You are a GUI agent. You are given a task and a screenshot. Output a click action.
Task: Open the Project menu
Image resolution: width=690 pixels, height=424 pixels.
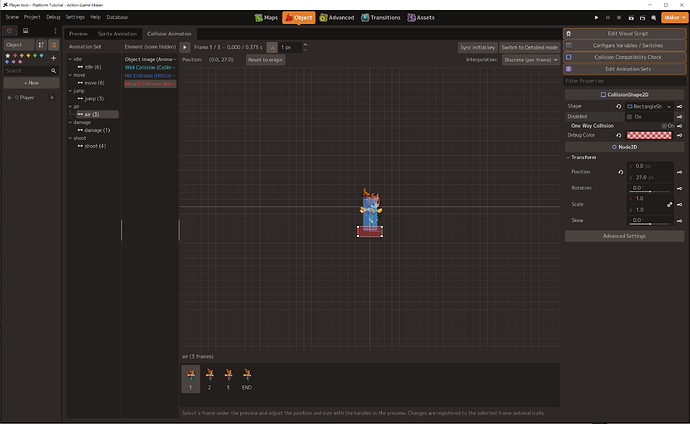[x=32, y=17]
